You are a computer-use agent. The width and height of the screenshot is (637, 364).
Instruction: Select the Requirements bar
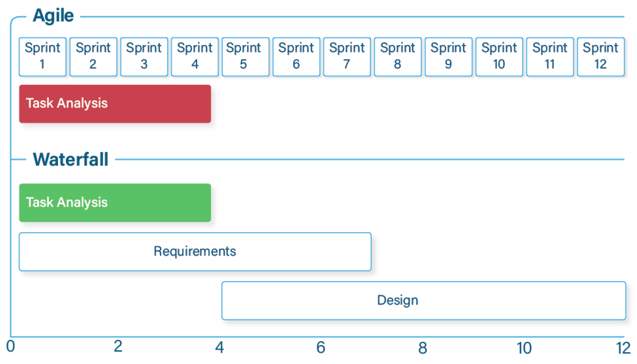[x=195, y=252]
